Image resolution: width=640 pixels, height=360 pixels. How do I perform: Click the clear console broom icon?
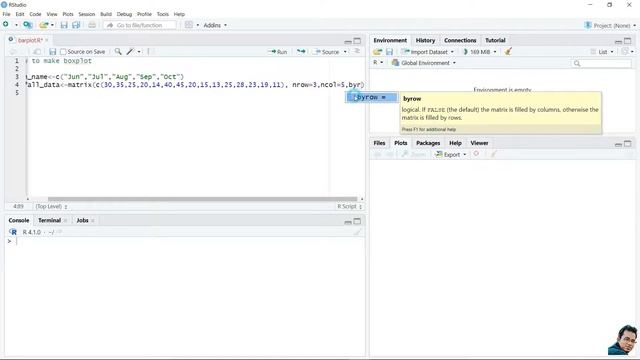click(x=357, y=232)
